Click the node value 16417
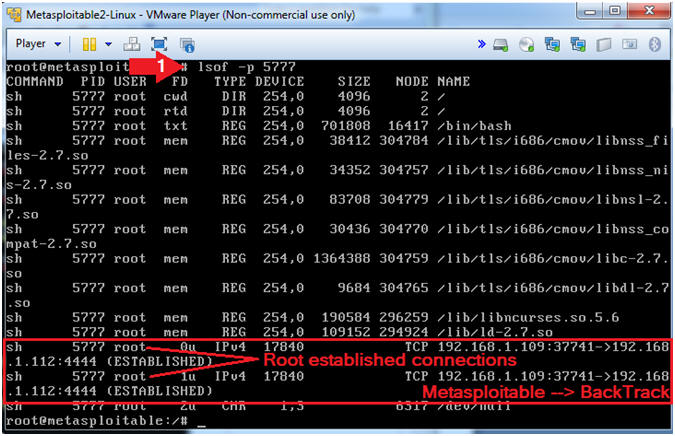 [408, 126]
